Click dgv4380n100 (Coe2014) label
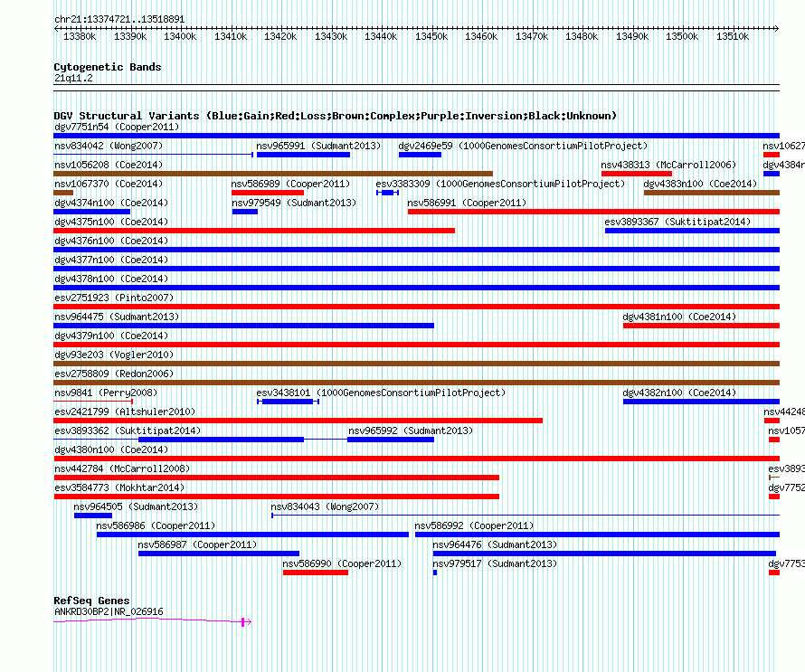This screenshot has width=805, height=672. click(x=111, y=450)
